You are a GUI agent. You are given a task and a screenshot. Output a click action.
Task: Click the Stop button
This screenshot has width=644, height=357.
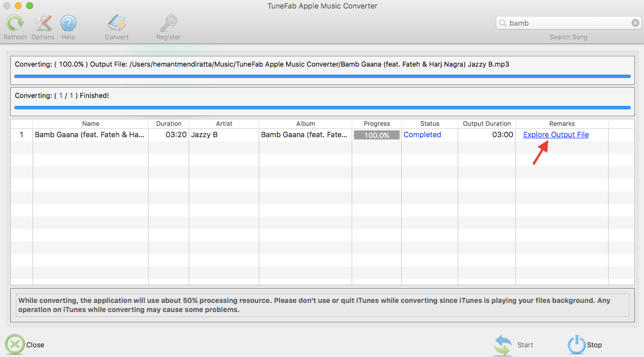click(585, 344)
